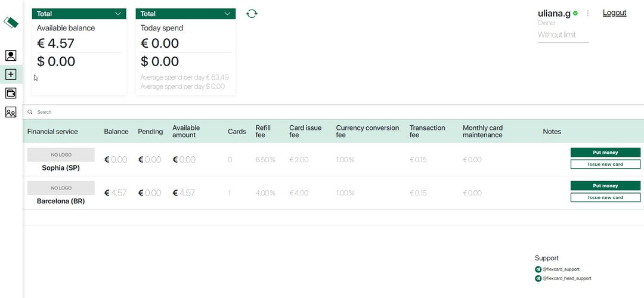
Task: Open the @flexcard_head_support Telegram link
Action: [x=566, y=278]
